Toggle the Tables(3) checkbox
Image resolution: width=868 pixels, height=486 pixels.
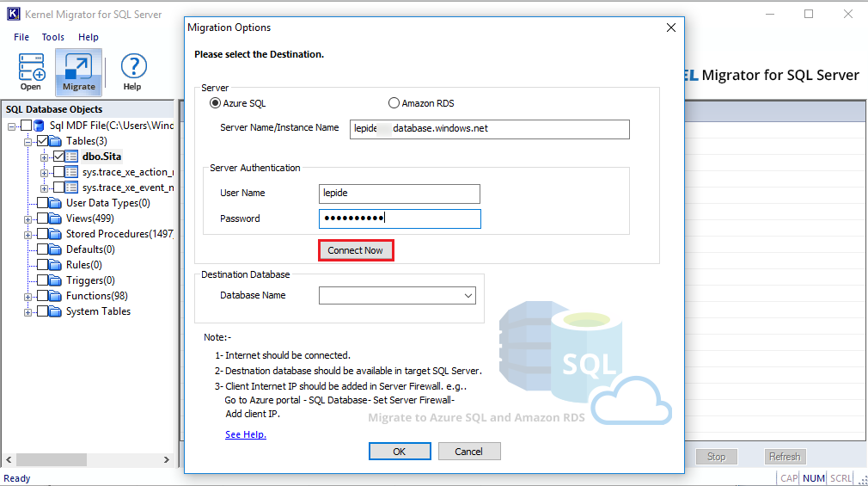[x=42, y=141]
